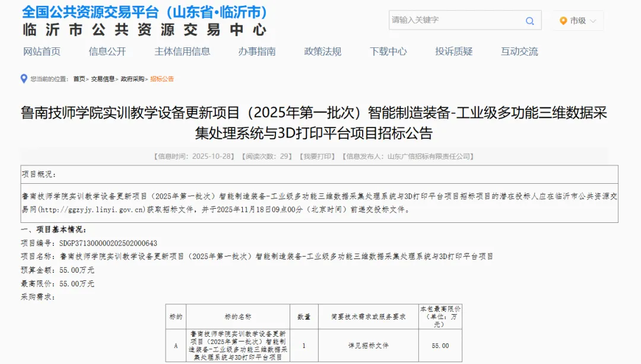Click the 全国公共资源交易平台 site title
The height and width of the screenshot is (364, 641).
point(145,12)
